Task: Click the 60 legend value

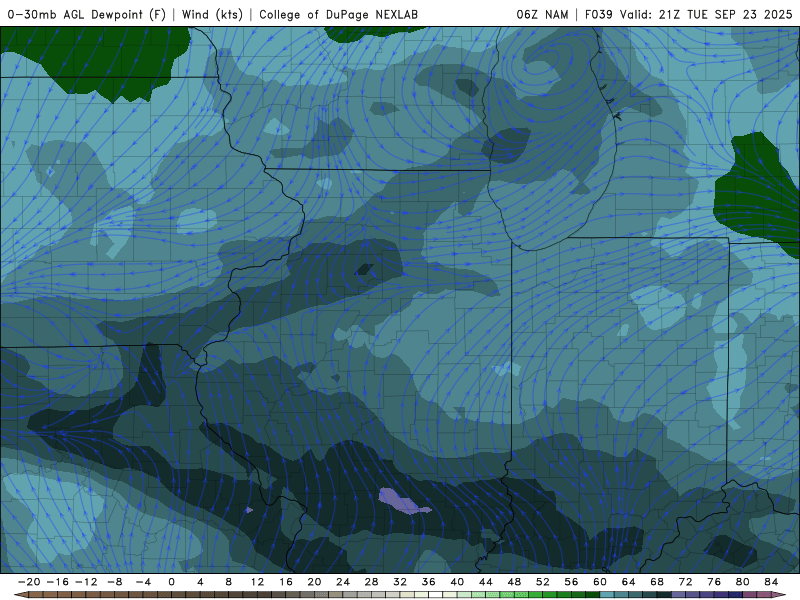Action: pyautogui.click(x=600, y=582)
